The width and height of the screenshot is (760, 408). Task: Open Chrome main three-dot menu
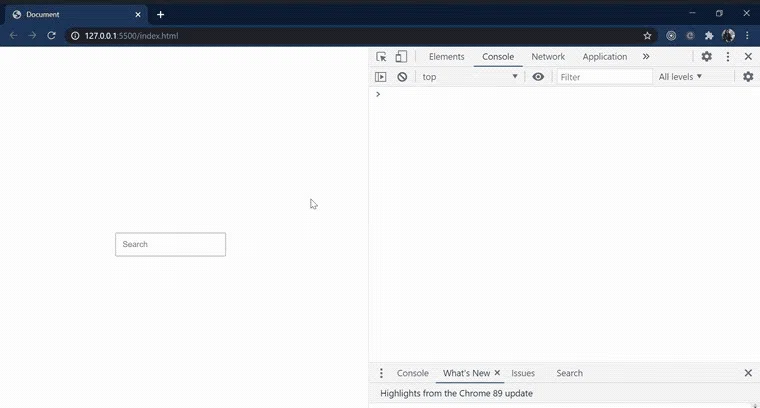[747, 35]
